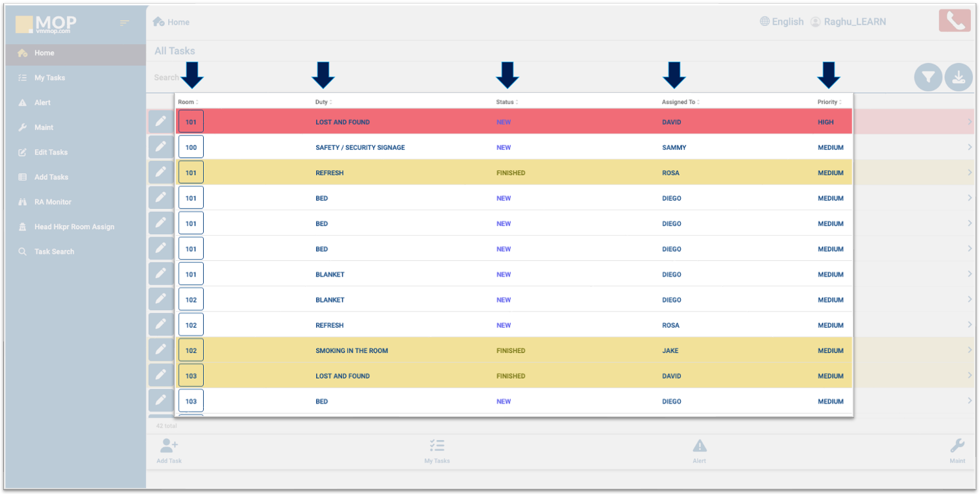This screenshot has width=980, height=494.
Task: Select Head Hkpr Room Assign in sidebar
Action: (x=74, y=227)
